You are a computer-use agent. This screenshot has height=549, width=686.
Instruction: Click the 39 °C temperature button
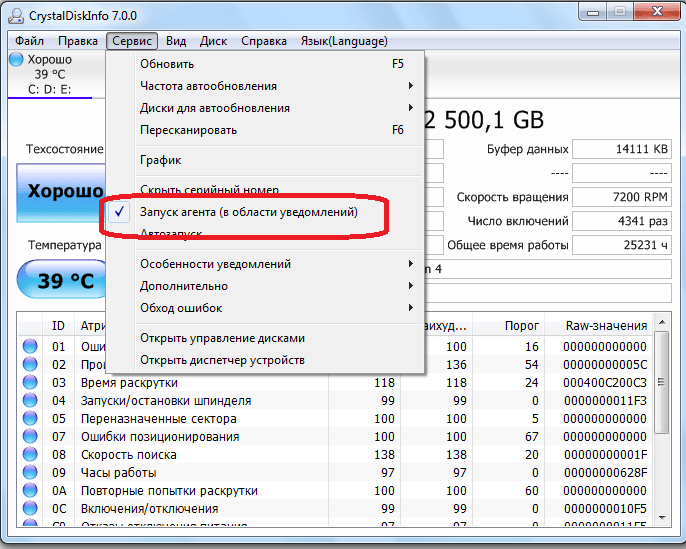(64, 281)
